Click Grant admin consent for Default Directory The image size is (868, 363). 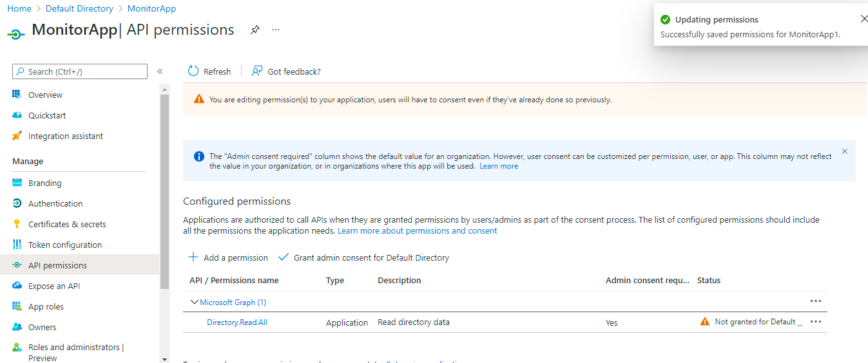(363, 257)
